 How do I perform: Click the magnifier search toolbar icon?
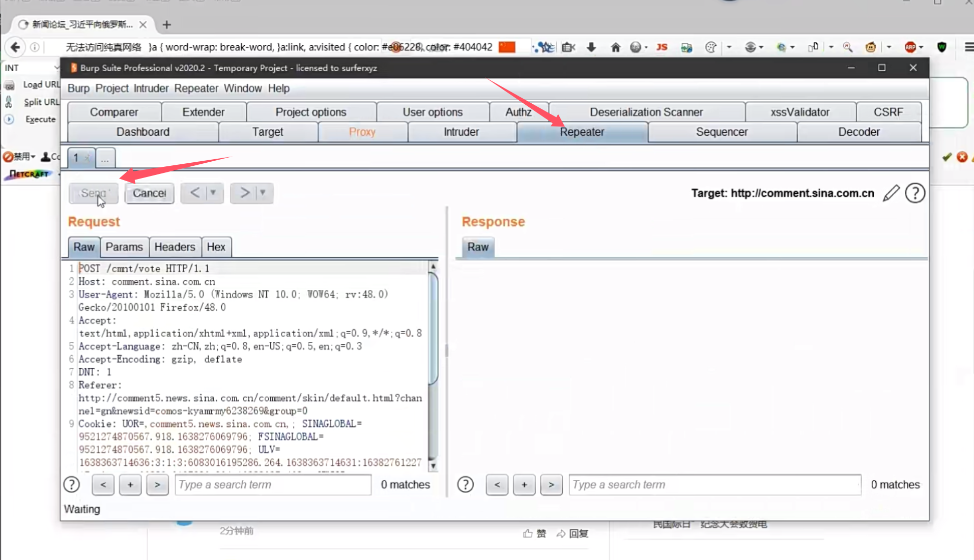pyautogui.click(x=848, y=47)
